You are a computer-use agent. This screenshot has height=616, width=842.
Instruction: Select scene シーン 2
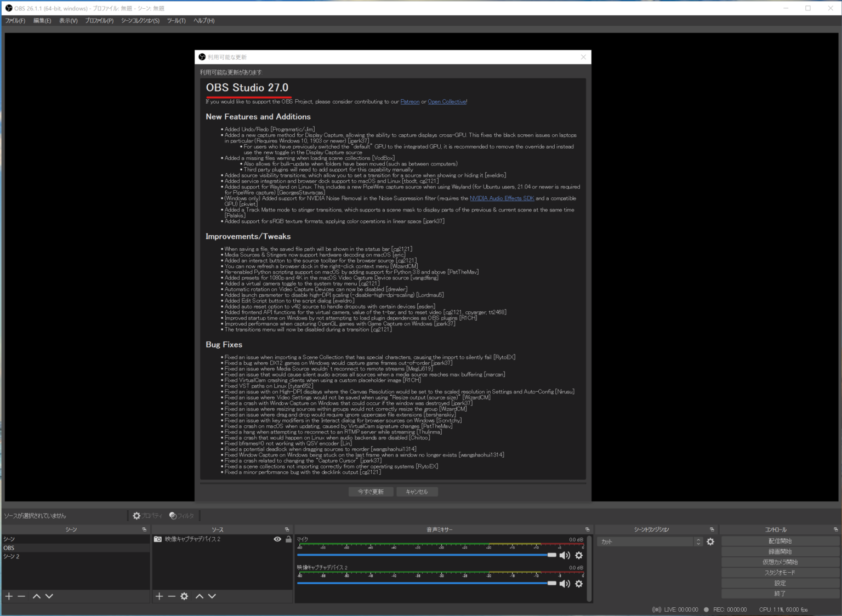coord(76,556)
